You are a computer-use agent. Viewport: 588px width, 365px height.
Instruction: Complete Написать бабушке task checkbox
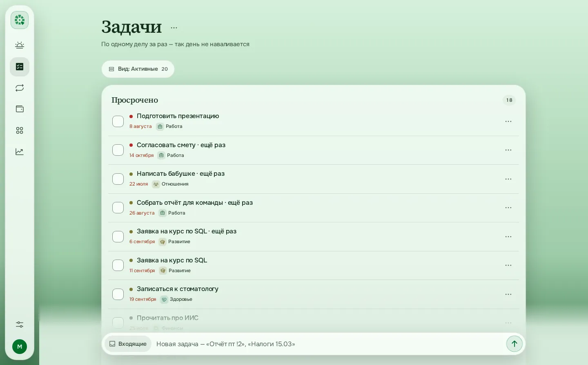118,179
